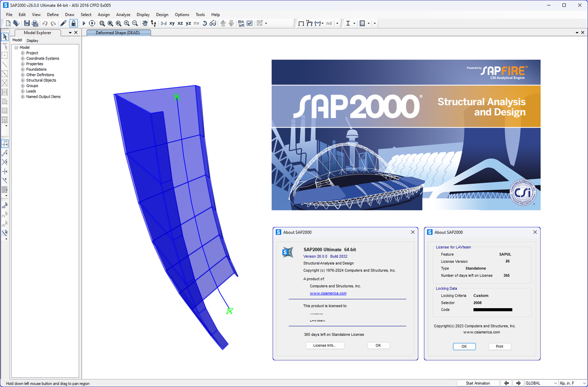Image resolution: width=588 pixels, height=387 pixels.
Task: Switch to the Display tab in Model Explorer
Action: (32, 41)
